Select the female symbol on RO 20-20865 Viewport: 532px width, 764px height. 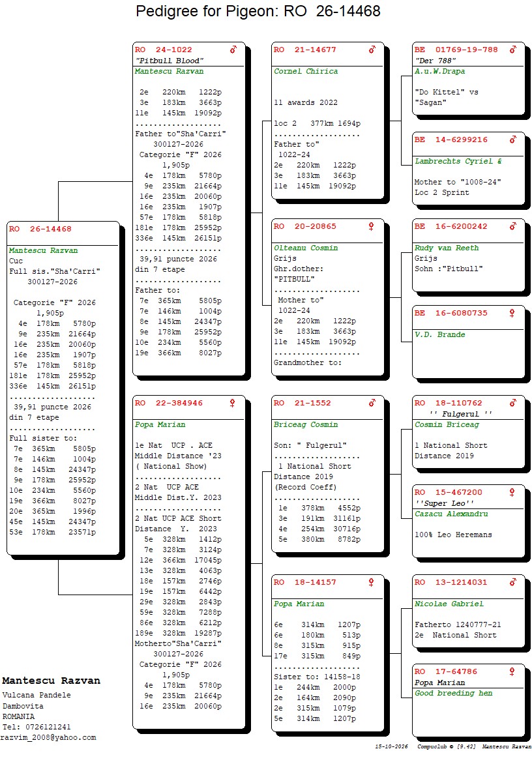point(371,227)
